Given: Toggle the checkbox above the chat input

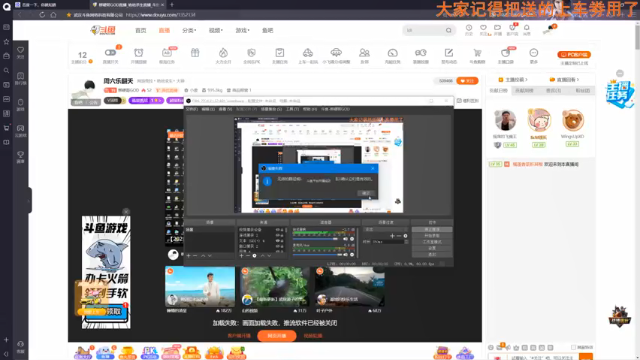Looking at the screenshot, I should (x=573, y=347).
